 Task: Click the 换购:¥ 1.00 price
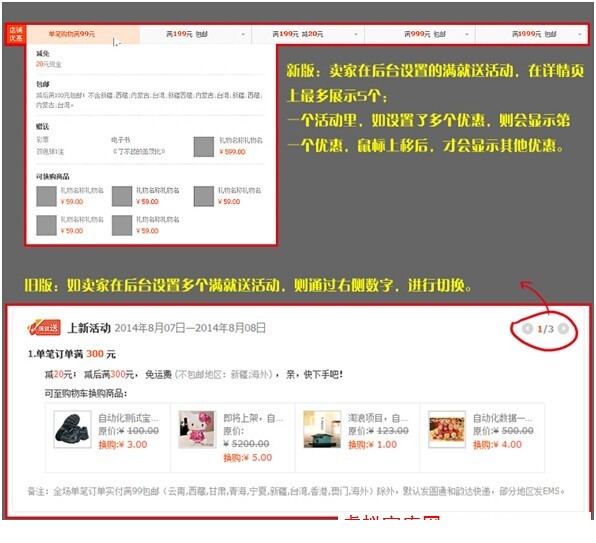click(372, 445)
